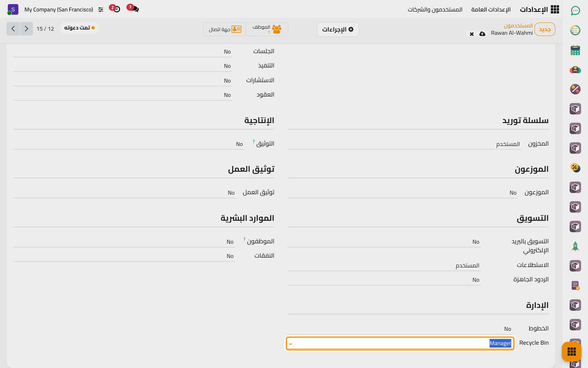The image size is (588, 368).
Task: Open the النفقات access dropdown
Action: pos(124,256)
